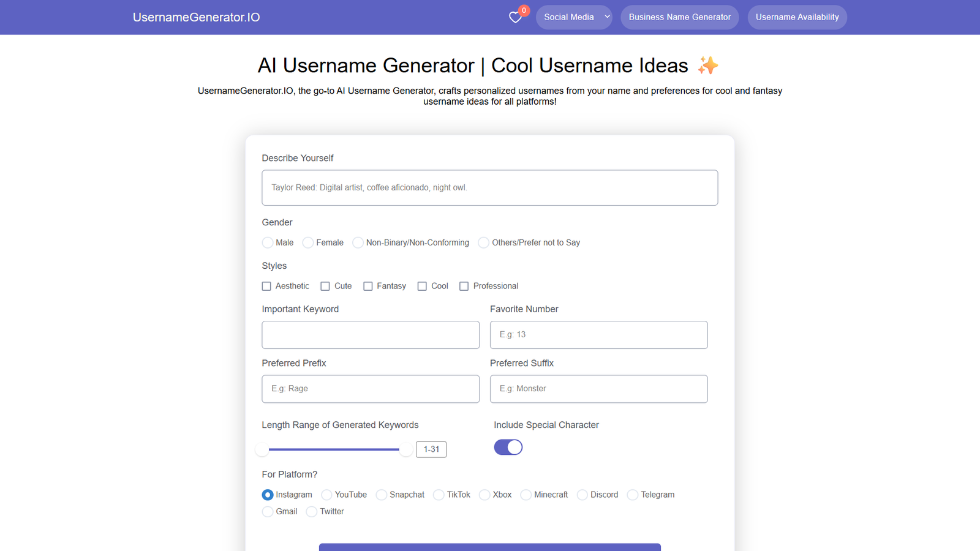980x551 pixels.
Task: Click the Favorite Number input
Action: point(598,335)
